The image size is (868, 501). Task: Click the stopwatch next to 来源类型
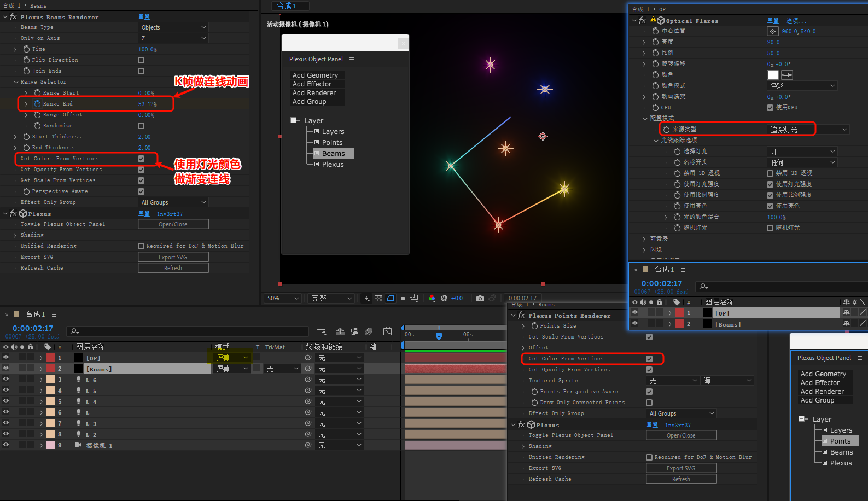666,130
